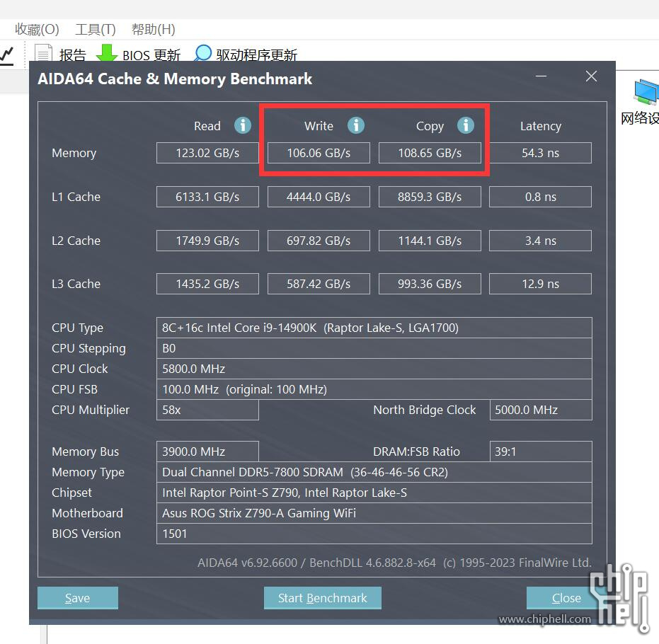Viewport: 659px width, 644px height.
Task: Click the AIDA64 Cache & Memory Benchmark title
Action: 175,79
